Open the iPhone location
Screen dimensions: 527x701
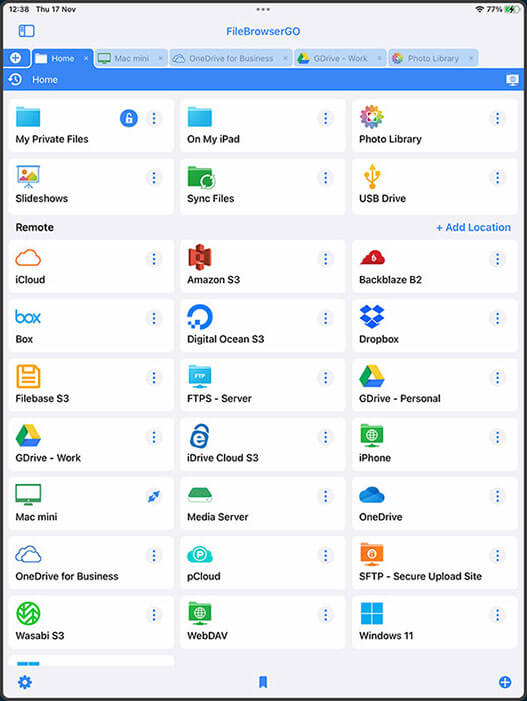click(x=434, y=444)
